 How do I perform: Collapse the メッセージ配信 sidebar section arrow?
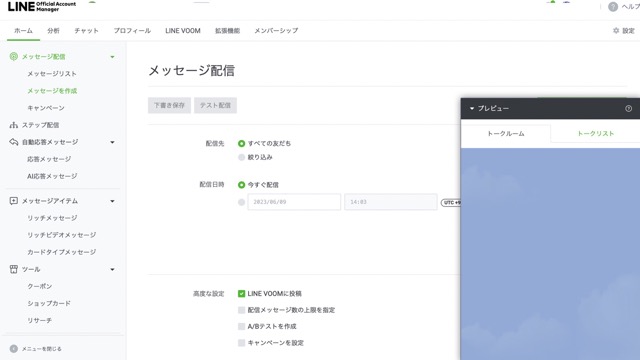[x=112, y=57]
